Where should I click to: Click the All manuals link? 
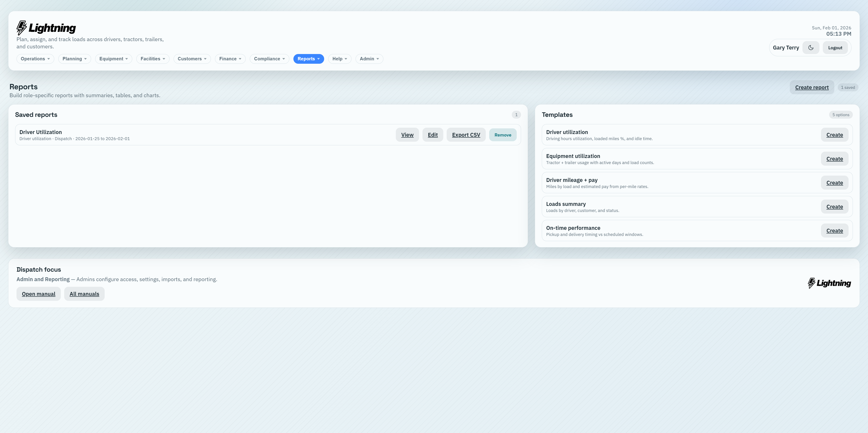point(84,294)
